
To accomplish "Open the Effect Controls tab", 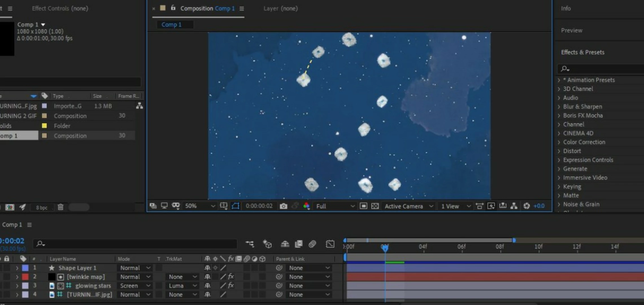I will pos(60,8).
